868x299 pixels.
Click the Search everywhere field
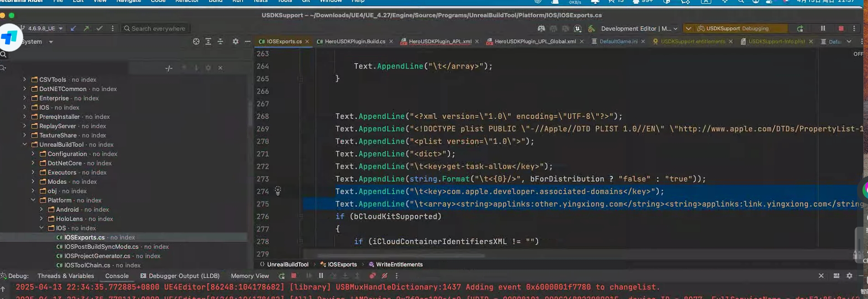click(158, 28)
